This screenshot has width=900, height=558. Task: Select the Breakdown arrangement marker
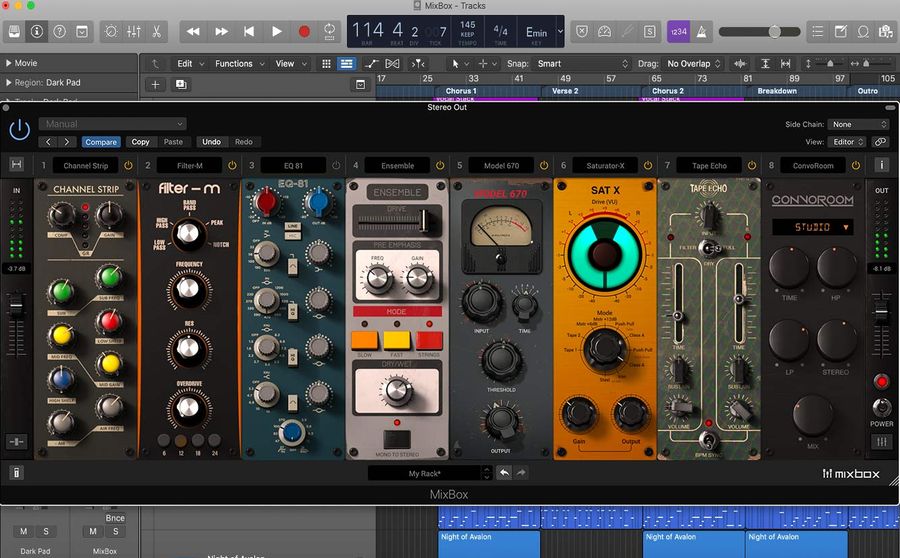777,91
